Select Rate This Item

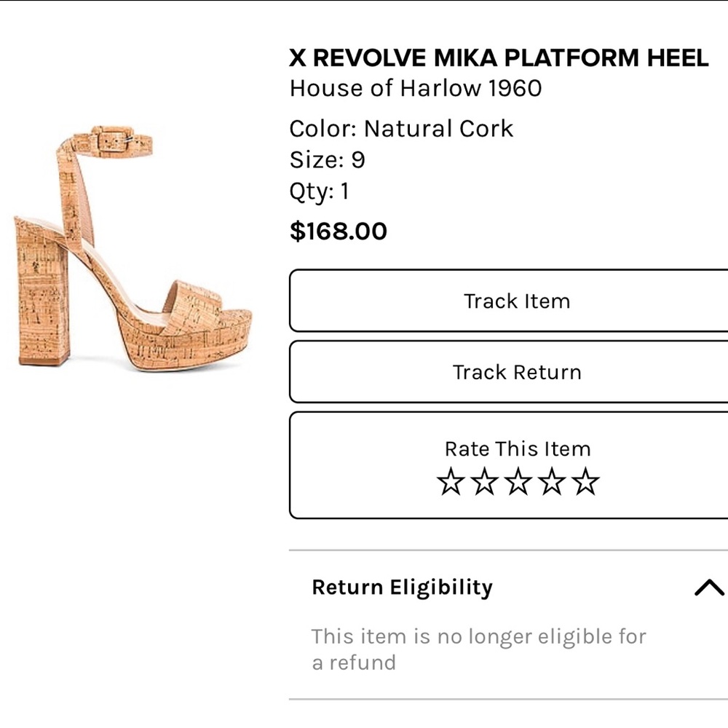click(x=518, y=448)
